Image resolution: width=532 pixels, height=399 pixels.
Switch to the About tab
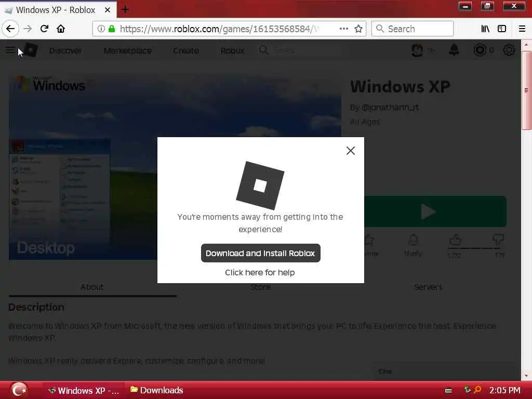92,287
